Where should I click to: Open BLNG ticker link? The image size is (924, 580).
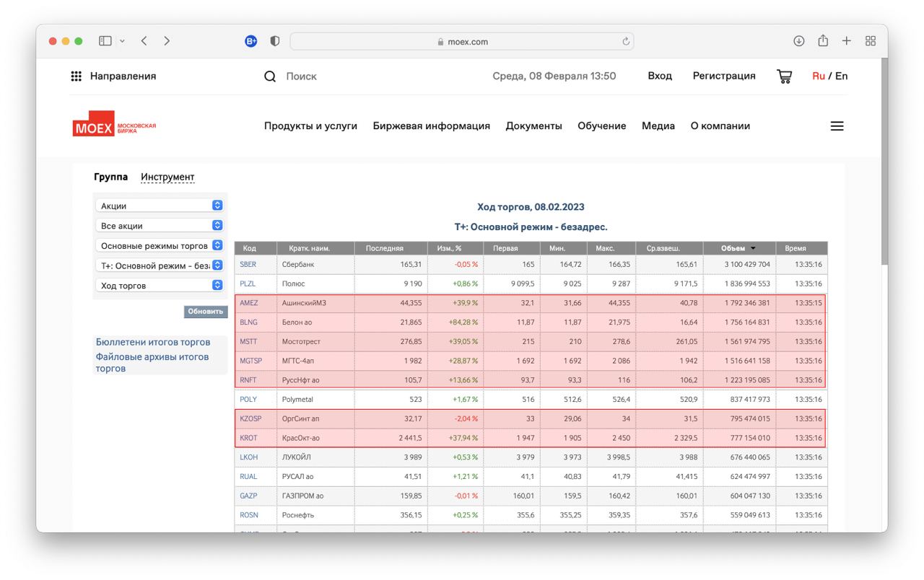pyautogui.click(x=248, y=322)
